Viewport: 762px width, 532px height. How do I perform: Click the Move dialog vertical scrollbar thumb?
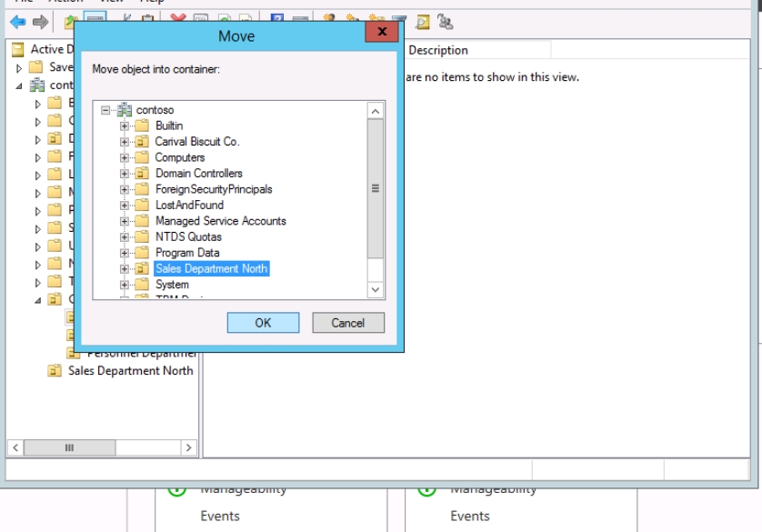click(376, 188)
